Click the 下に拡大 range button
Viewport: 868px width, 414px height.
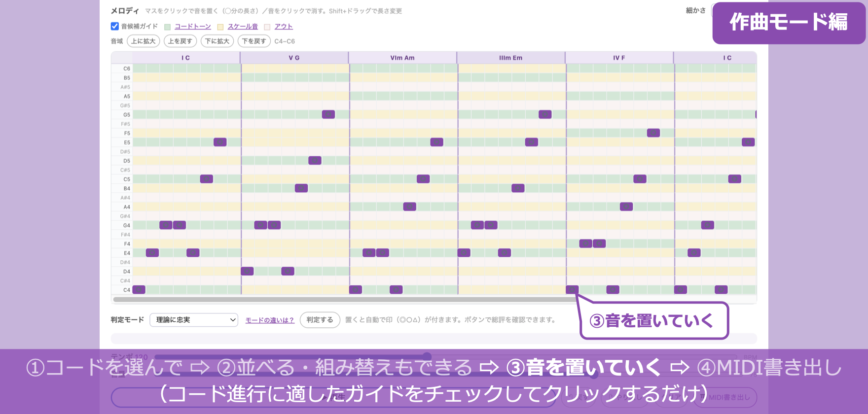coord(217,41)
